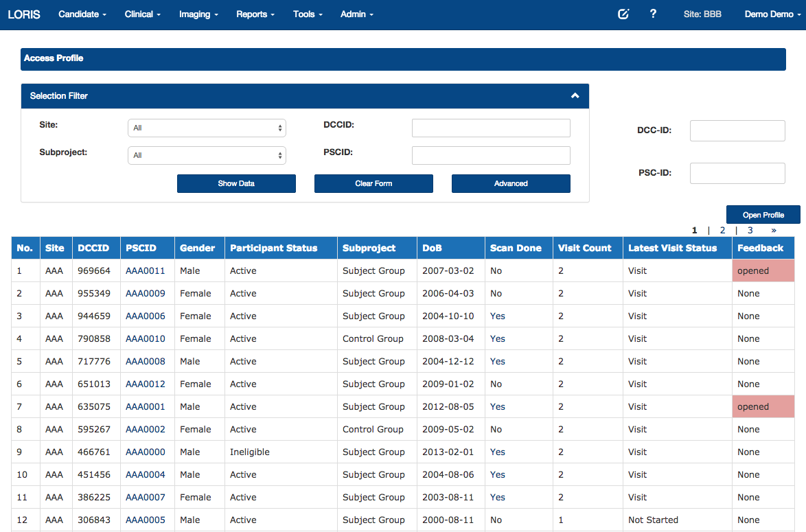This screenshot has height=532, width=806.
Task: Click the DCCID filter input field
Action: 491,128
